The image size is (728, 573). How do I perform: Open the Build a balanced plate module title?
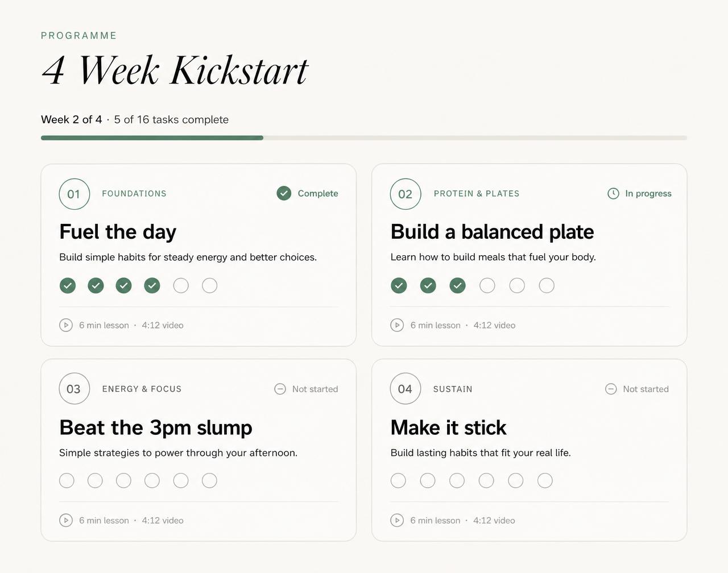click(x=492, y=232)
